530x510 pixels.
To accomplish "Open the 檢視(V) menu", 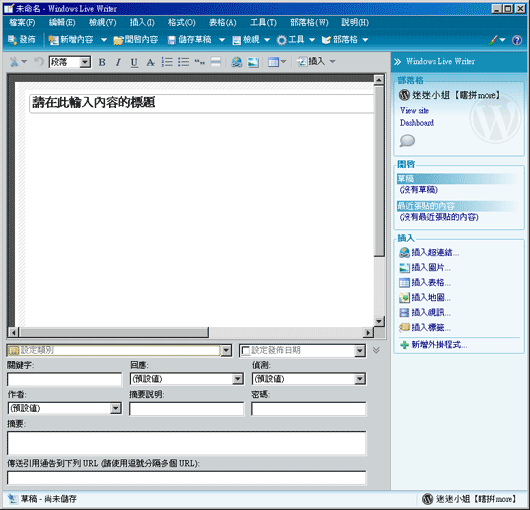I will pyautogui.click(x=103, y=22).
